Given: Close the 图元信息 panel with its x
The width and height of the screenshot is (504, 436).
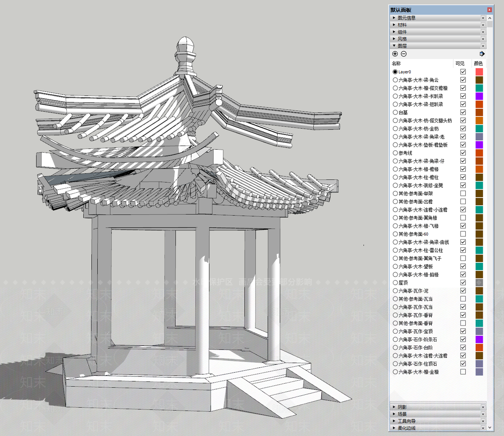Looking at the screenshot, I should pyautogui.click(x=483, y=18).
